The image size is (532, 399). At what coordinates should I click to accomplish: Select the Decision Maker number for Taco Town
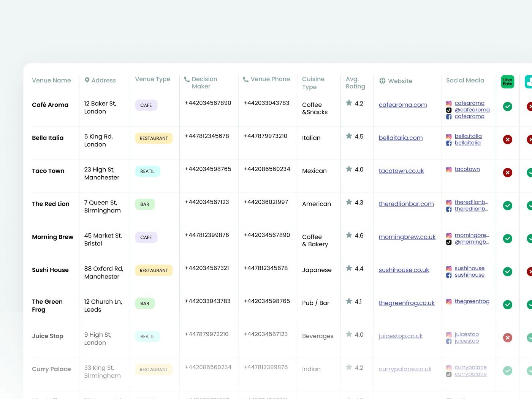tap(207, 169)
